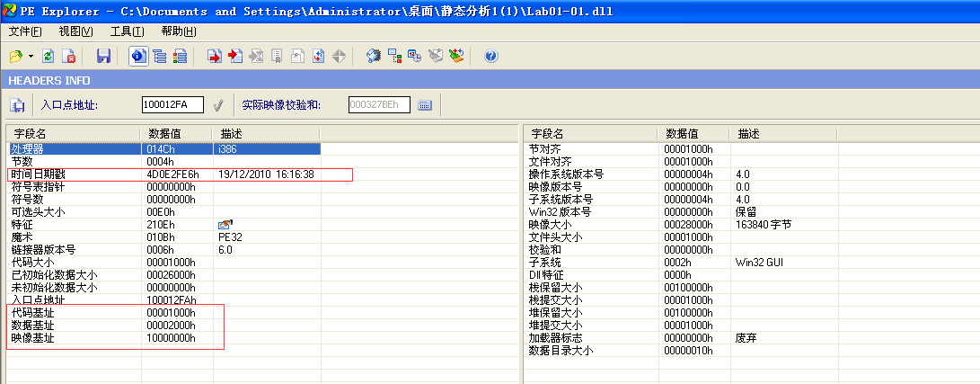The height and width of the screenshot is (384, 980).
Task: Click the 实际映像校验和 value field
Action: click(379, 104)
